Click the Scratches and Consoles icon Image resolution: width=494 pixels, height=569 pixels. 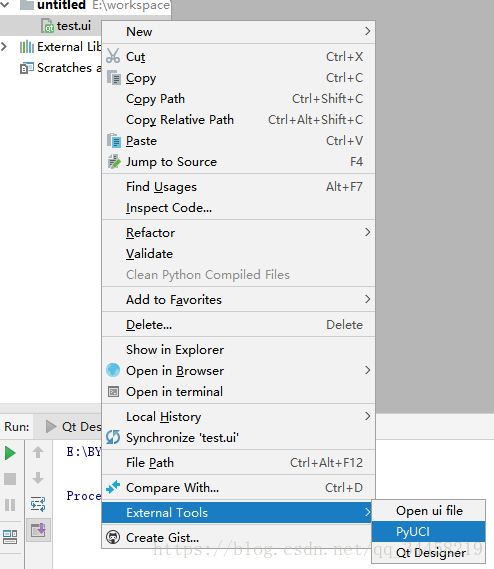pos(26,68)
